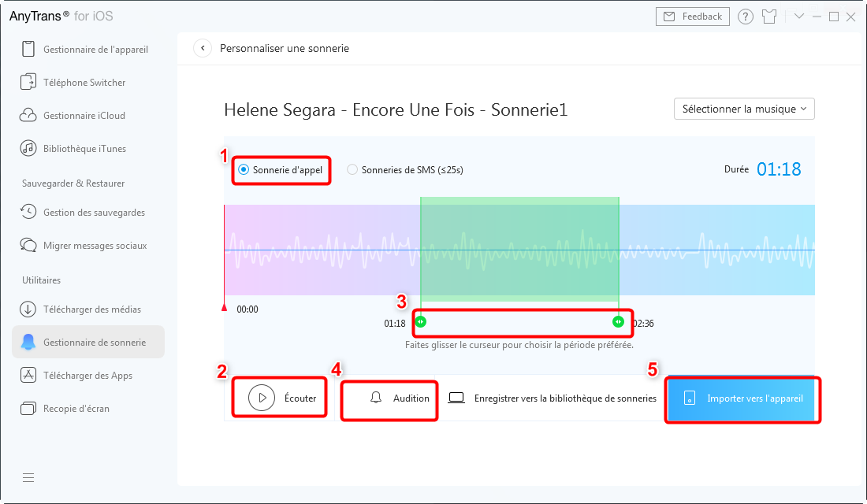Click the AnyTrans for iOS logo
This screenshot has width=867, height=504.
tap(61, 16)
